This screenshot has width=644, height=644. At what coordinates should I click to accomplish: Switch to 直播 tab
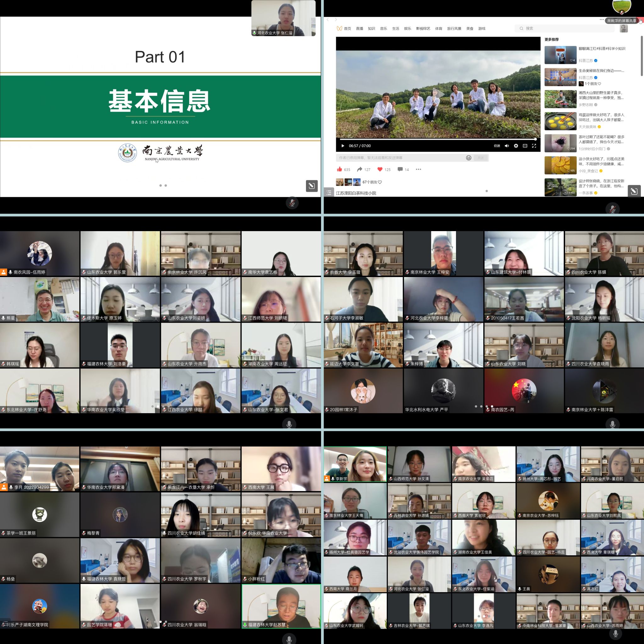(359, 29)
